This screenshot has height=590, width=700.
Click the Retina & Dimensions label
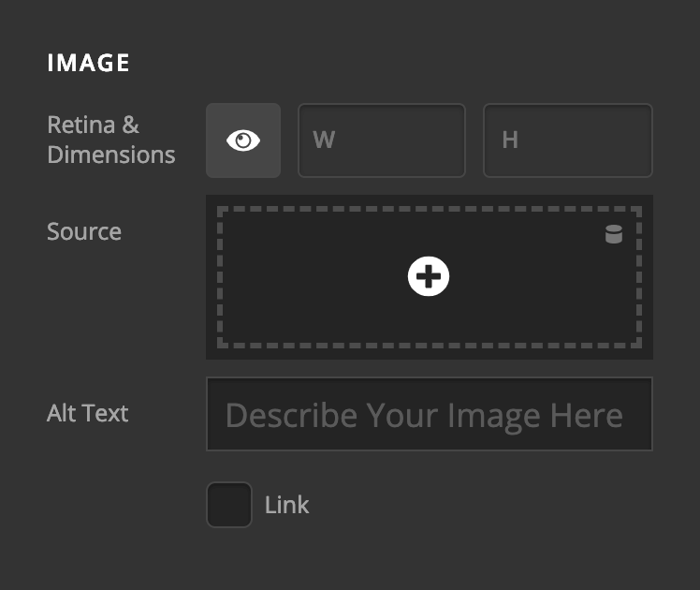[110, 140]
